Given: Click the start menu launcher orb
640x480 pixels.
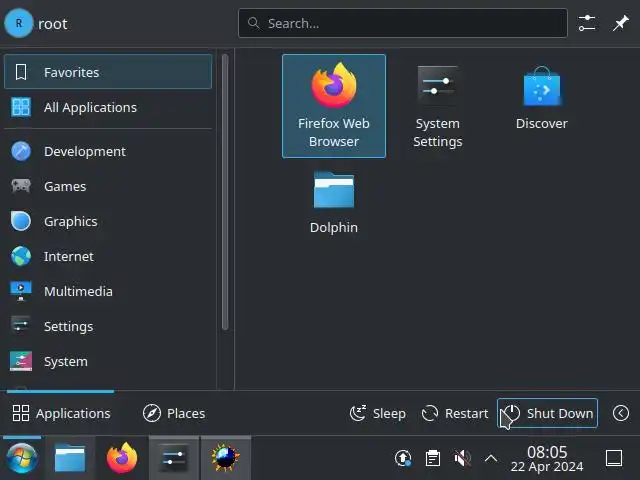Looking at the screenshot, I should pos(22,458).
